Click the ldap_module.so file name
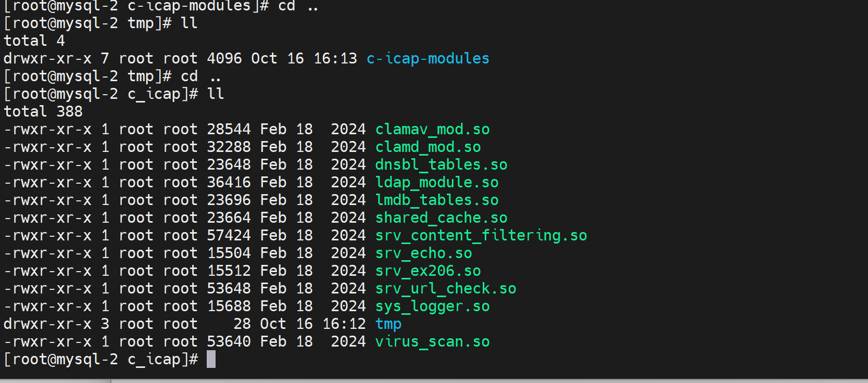Viewport: 868px width, 383px height. coord(437,183)
